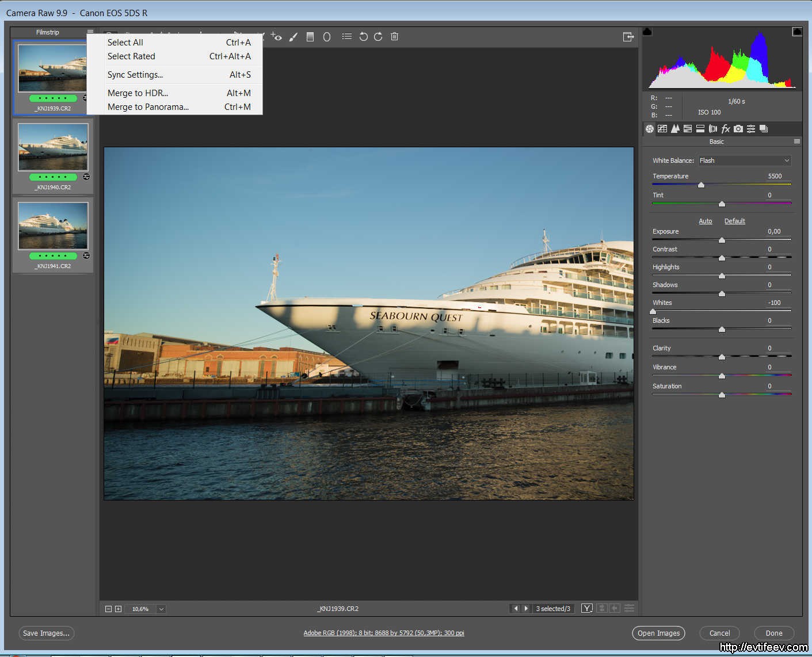The height and width of the screenshot is (657, 812).
Task: Select the _KNJ1940.CR2 thumbnail
Action: (x=53, y=147)
